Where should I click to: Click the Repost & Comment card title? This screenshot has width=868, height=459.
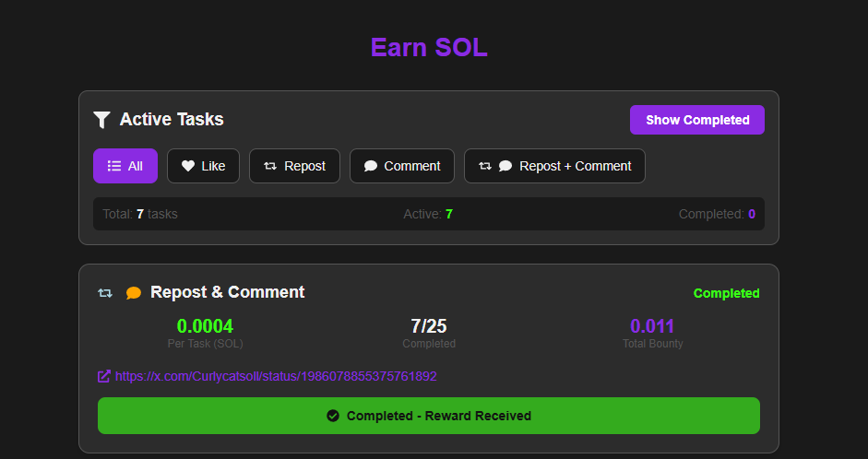tap(228, 292)
